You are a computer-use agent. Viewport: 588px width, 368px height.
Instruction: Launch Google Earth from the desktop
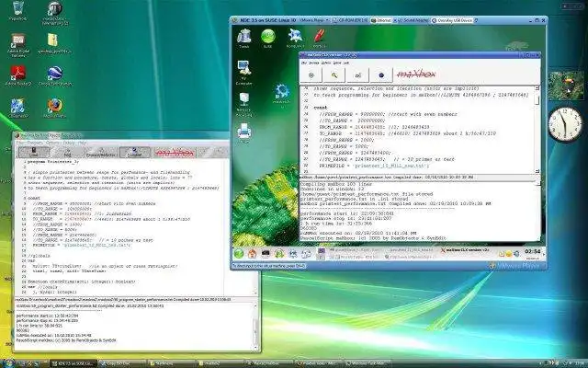click(x=55, y=75)
